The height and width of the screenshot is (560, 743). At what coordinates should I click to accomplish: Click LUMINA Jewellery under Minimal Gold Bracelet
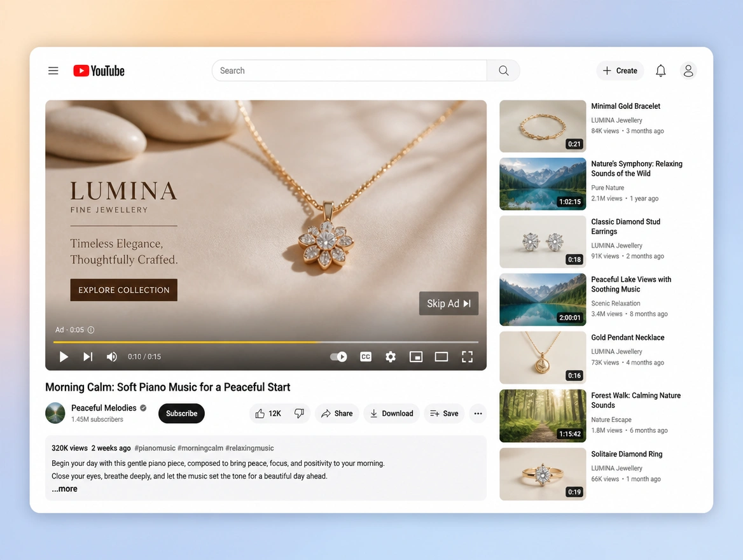(x=616, y=120)
